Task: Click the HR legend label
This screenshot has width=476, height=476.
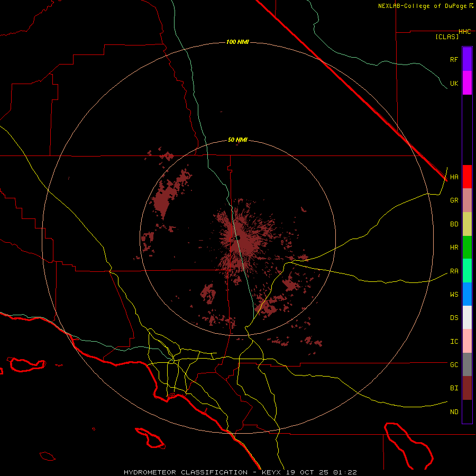Action: click(x=454, y=248)
